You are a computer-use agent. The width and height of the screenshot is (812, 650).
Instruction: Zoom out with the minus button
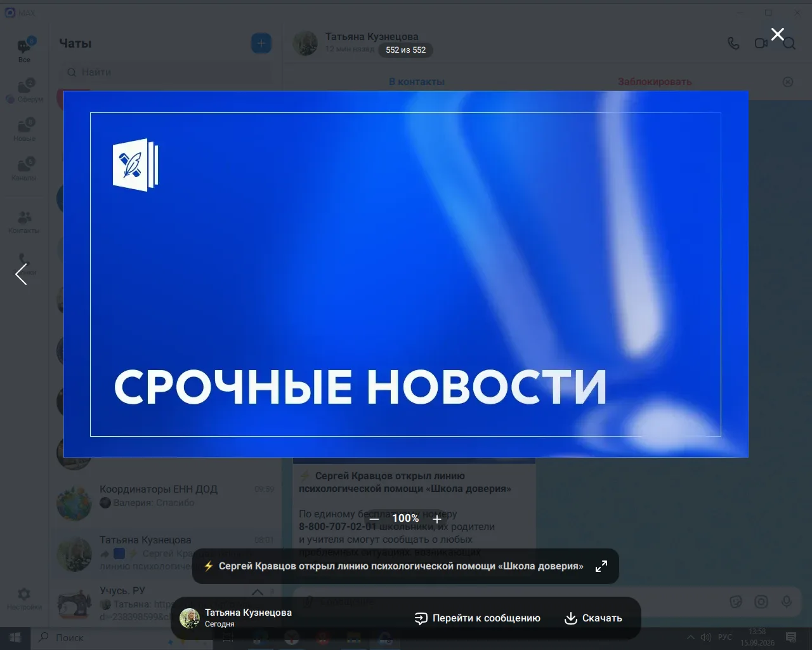coord(374,519)
